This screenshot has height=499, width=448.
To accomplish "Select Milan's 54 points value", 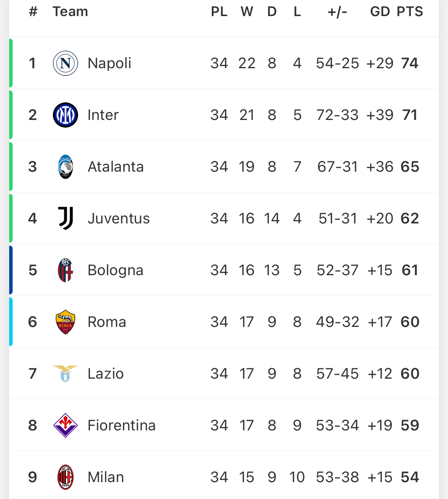I will pyautogui.click(x=410, y=477).
